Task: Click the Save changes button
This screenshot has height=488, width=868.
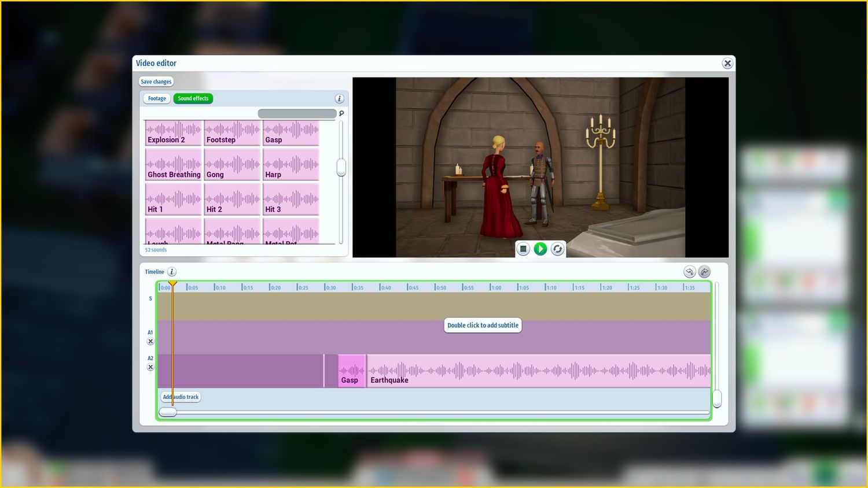Action: pyautogui.click(x=156, y=82)
